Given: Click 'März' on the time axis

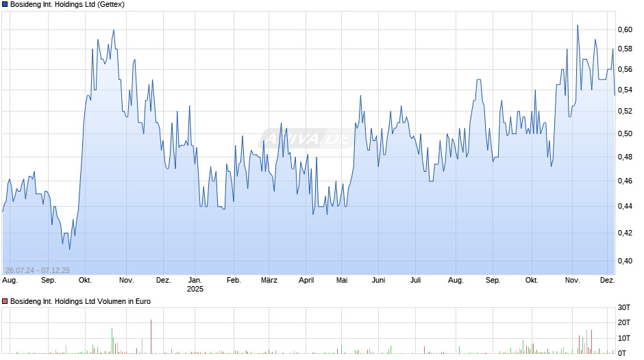Looking at the screenshot, I should [x=269, y=281].
